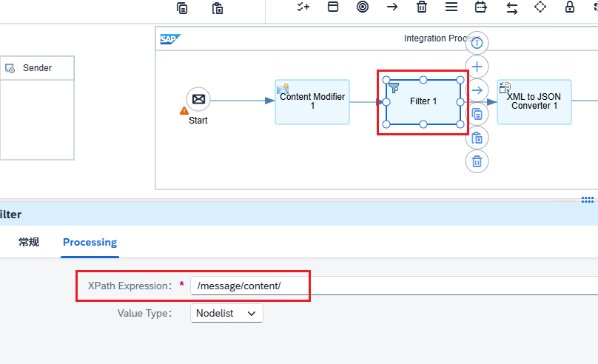Click the XPath Expression input field

[x=392, y=286]
